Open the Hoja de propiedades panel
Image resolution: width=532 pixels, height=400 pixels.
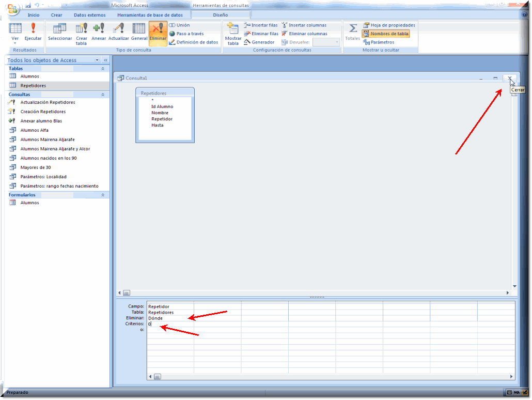[388, 25]
